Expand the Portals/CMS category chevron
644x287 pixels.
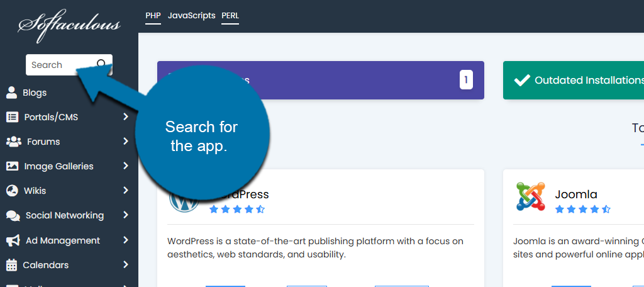[126, 117]
